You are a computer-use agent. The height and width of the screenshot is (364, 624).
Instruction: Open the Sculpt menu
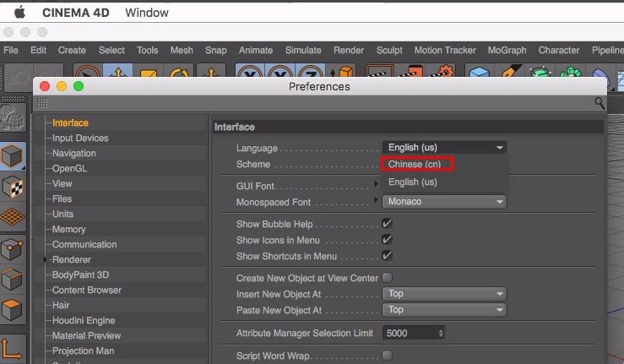pos(389,50)
